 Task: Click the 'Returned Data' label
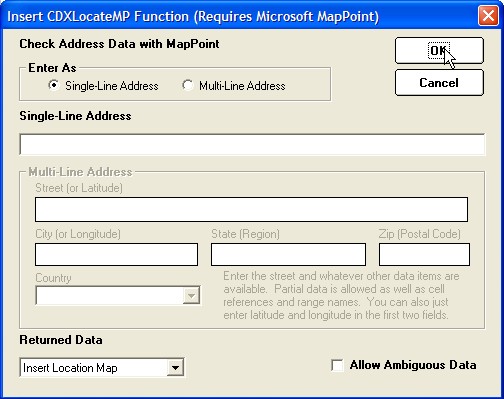click(x=61, y=340)
